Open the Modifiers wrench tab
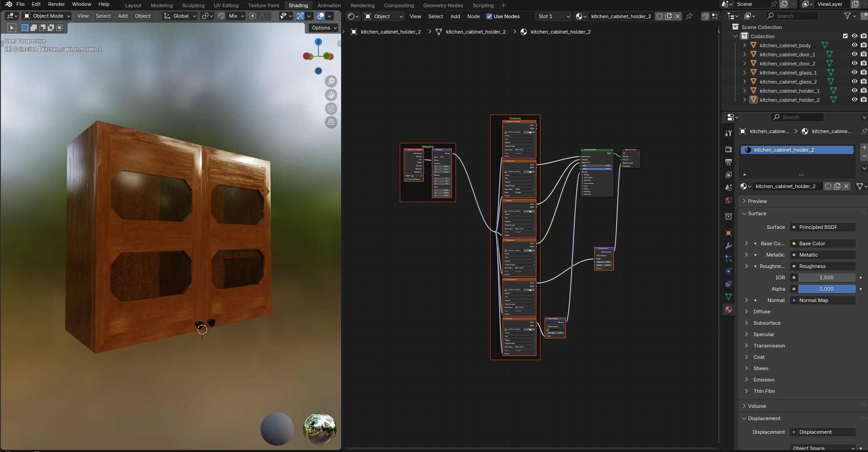The image size is (868, 452). 729,246
